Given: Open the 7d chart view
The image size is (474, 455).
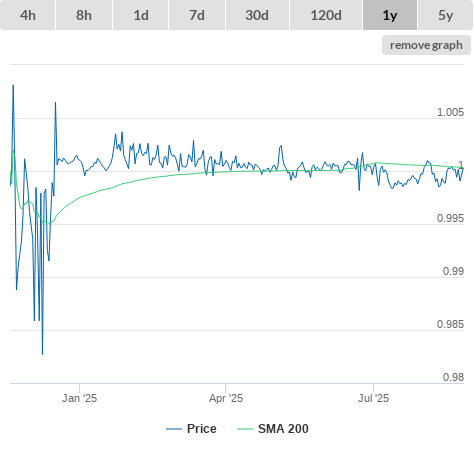Looking at the screenshot, I should (x=197, y=15).
